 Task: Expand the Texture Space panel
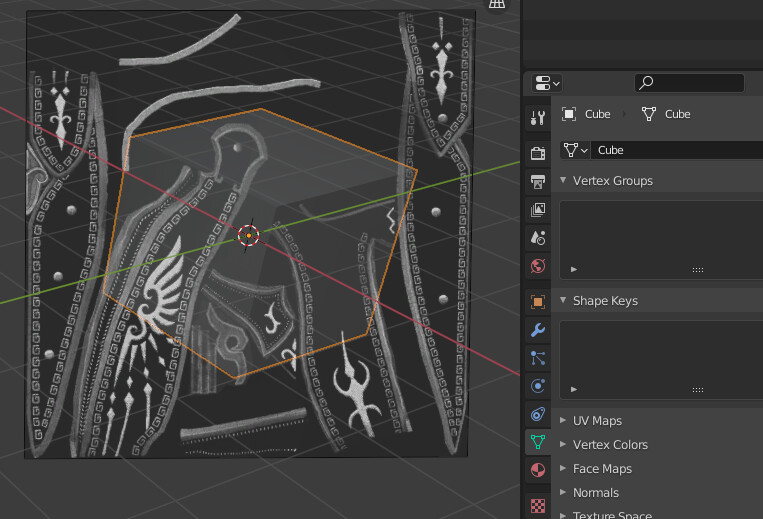pos(563,515)
